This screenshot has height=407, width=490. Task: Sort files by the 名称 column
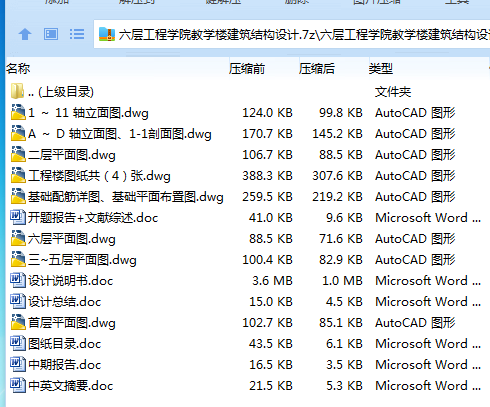point(18,69)
